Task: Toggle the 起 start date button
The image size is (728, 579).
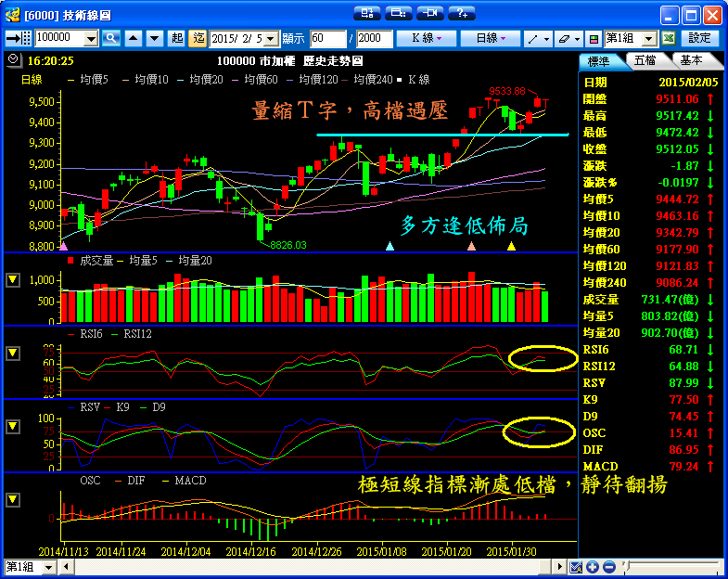Action: [x=178, y=38]
